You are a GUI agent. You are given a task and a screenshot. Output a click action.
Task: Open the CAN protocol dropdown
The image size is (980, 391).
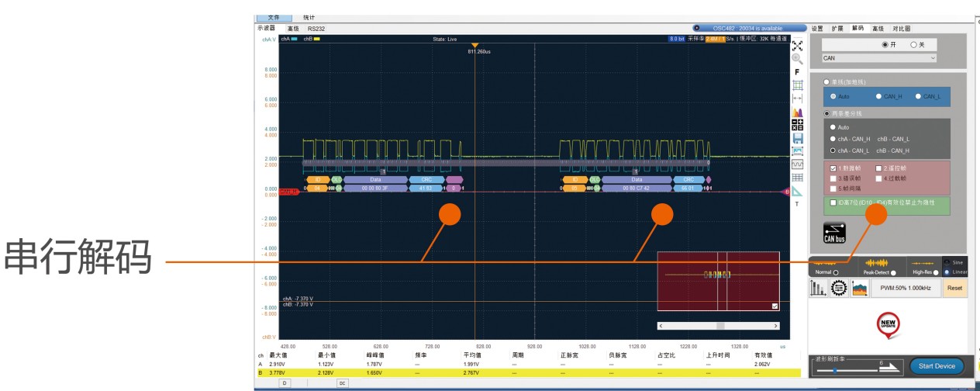[x=879, y=57]
